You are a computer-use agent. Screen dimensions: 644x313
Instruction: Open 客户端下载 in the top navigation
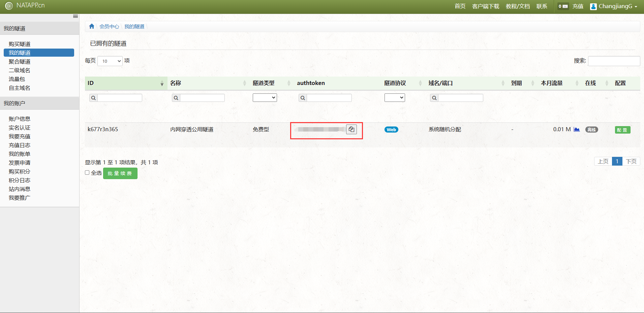pos(485,6)
